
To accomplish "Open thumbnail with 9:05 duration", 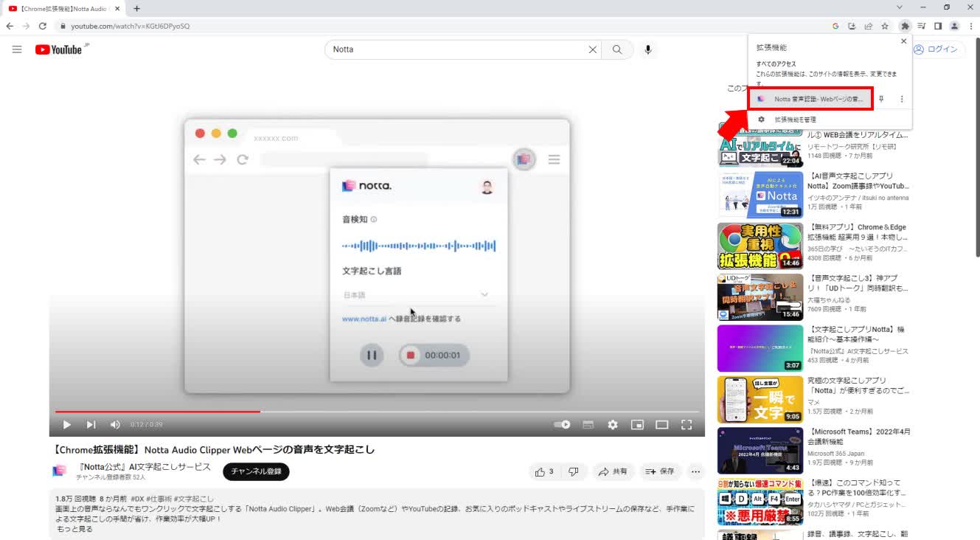I will point(760,399).
